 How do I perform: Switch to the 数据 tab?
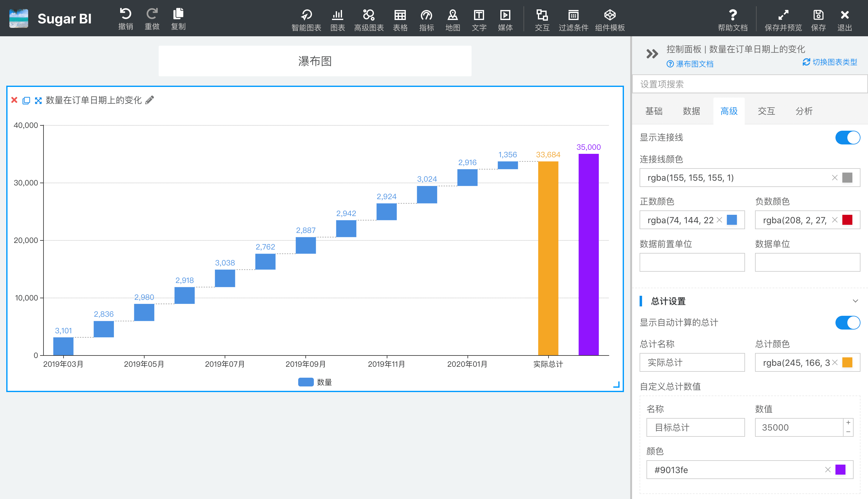point(692,111)
